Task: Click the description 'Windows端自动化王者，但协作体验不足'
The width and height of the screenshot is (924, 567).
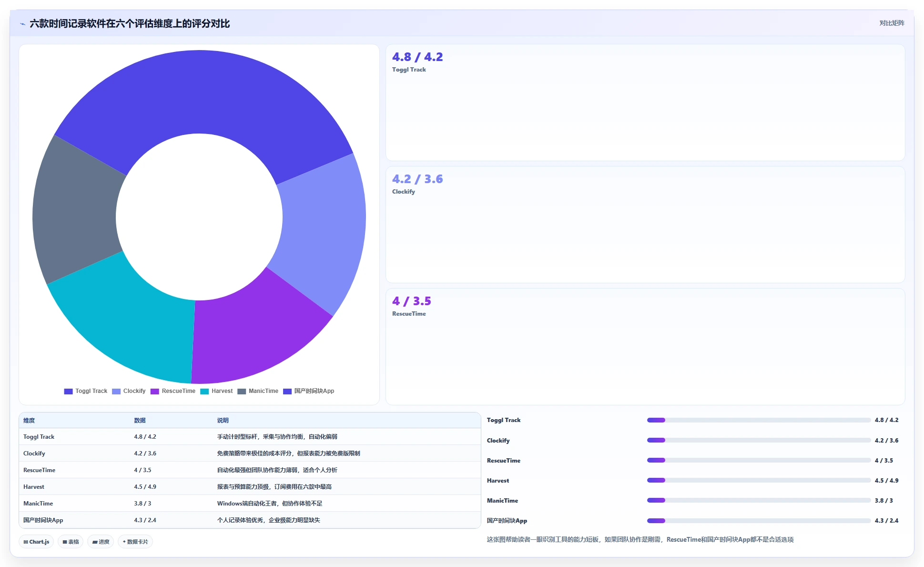Action: [x=270, y=504]
